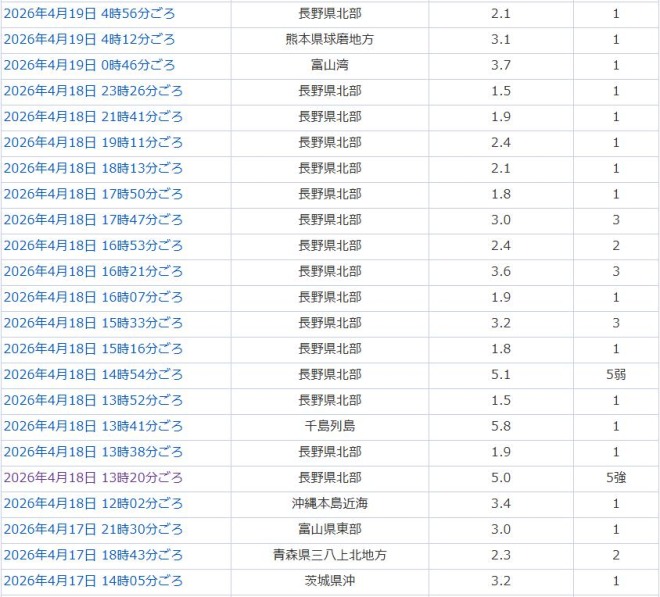Image resolution: width=660 pixels, height=597 pixels.
Task: Open the April 18 15時33分 report link
Action: click(x=93, y=323)
